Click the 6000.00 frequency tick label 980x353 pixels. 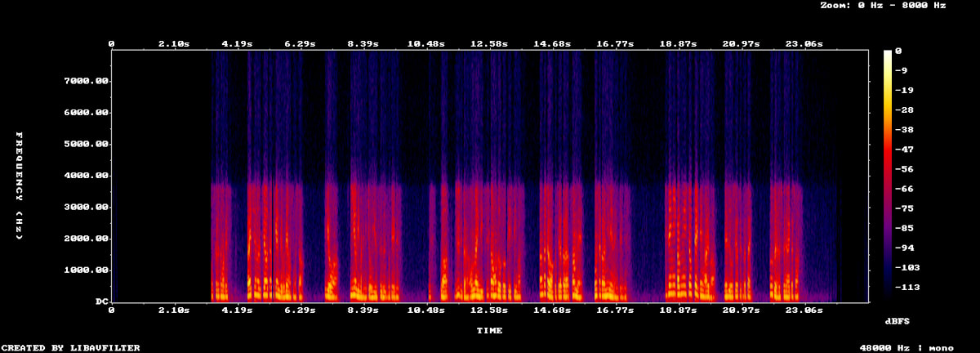[x=87, y=113]
